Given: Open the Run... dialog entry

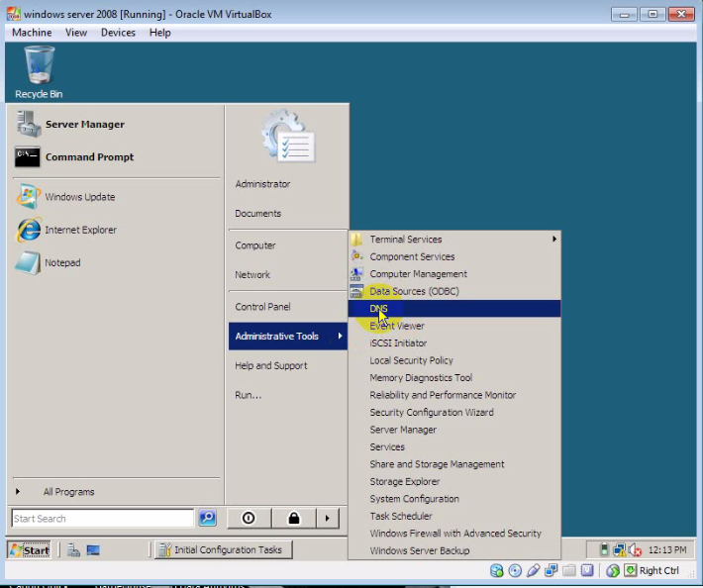Looking at the screenshot, I should point(248,395).
